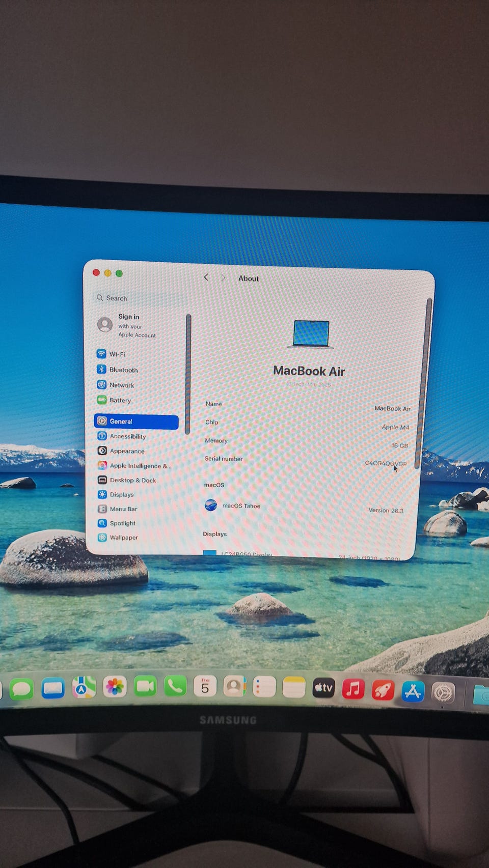The height and width of the screenshot is (868, 489).
Task: Open FaceTime from the Dock
Action: [145, 687]
